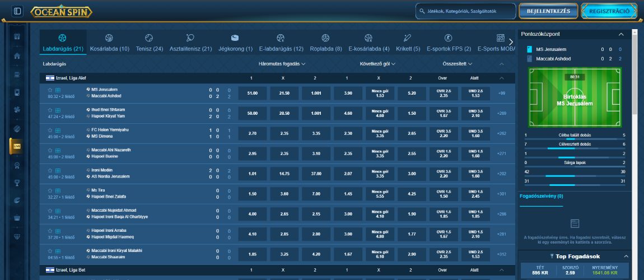The width and height of the screenshot is (644, 280).
Task: Open the Háromutas fogadás dropdown
Action: coord(282,64)
